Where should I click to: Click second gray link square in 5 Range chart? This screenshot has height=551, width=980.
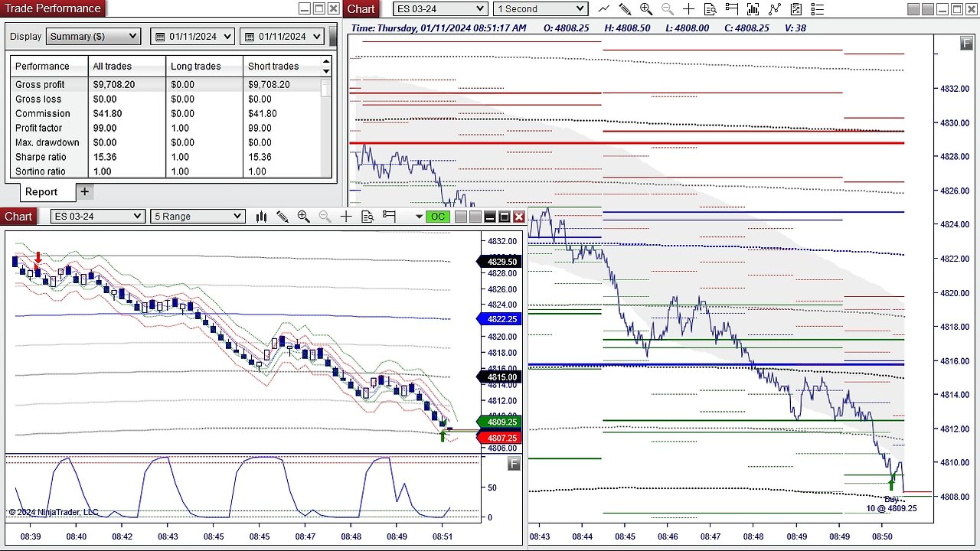pos(475,217)
